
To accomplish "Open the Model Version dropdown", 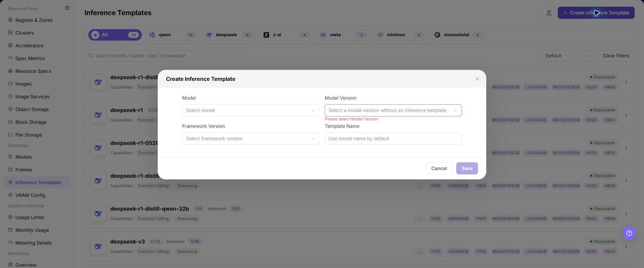I will (393, 110).
